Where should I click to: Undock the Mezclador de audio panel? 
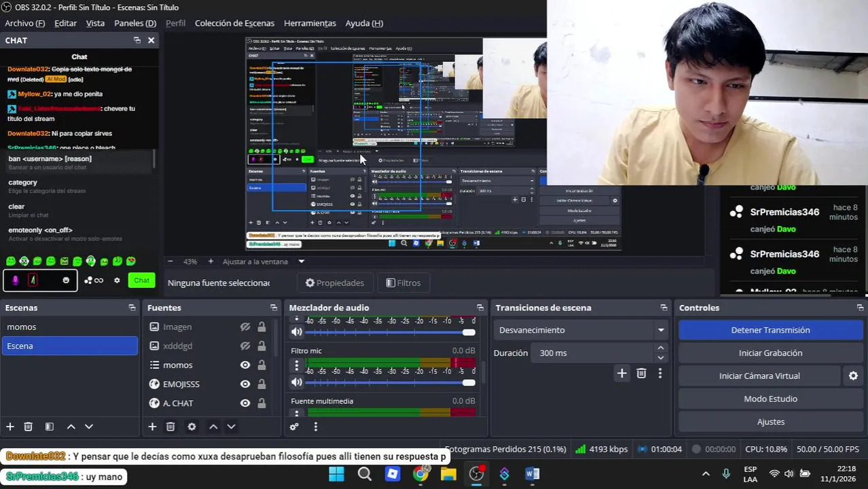click(480, 308)
